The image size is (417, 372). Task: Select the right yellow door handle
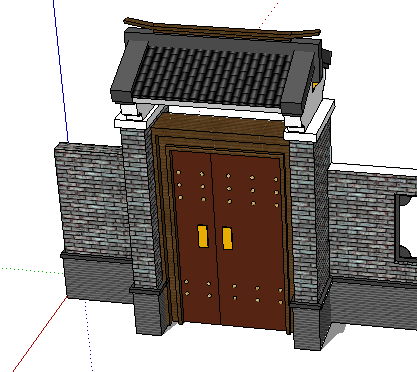coord(227,238)
